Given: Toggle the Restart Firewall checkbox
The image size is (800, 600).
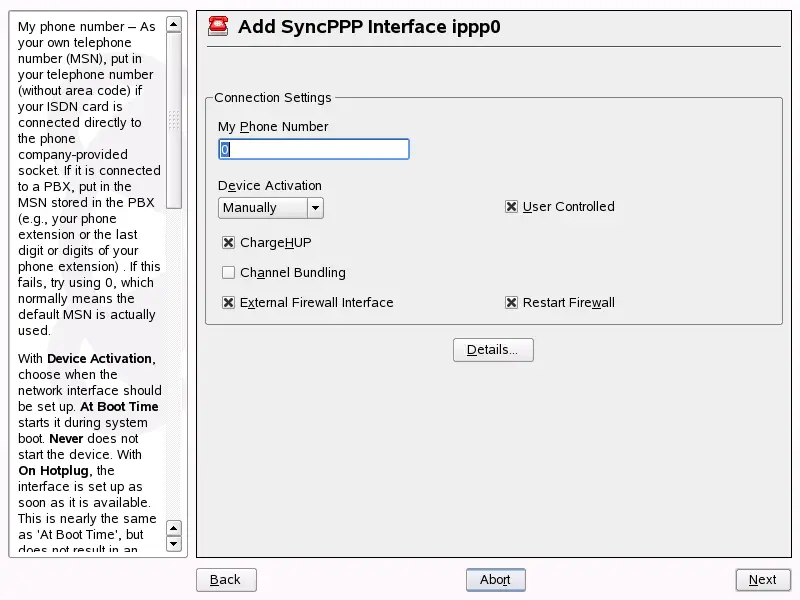Looking at the screenshot, I should click(512, 303).
